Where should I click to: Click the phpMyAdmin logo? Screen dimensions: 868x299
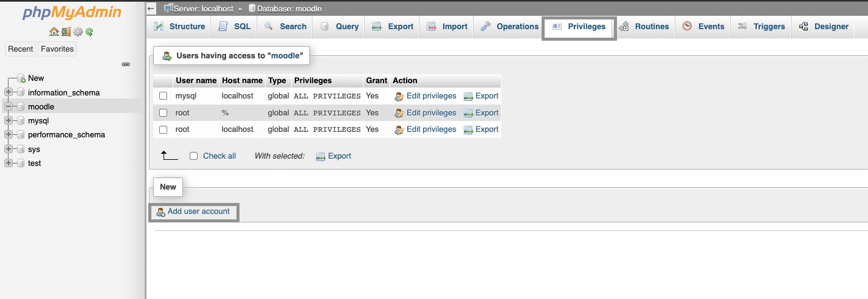click(72, 13)
